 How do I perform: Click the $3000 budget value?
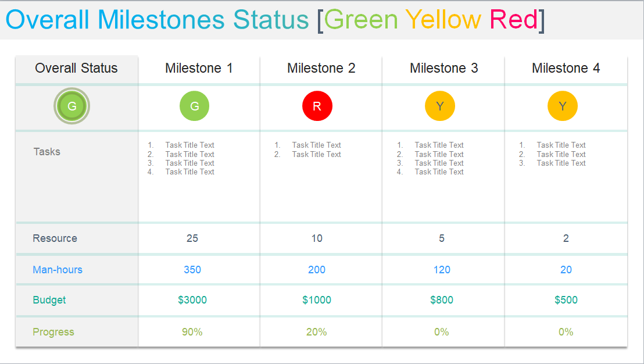pos(192,300)
